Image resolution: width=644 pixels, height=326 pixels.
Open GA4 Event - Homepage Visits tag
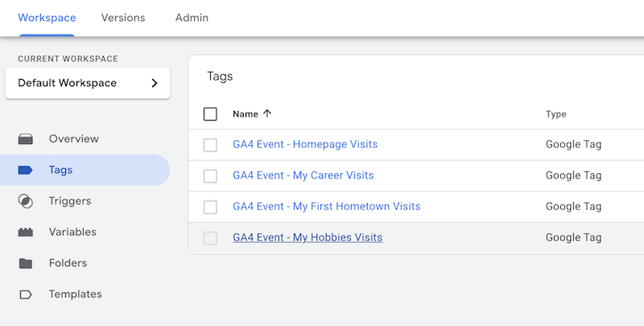tap(305, 145)
